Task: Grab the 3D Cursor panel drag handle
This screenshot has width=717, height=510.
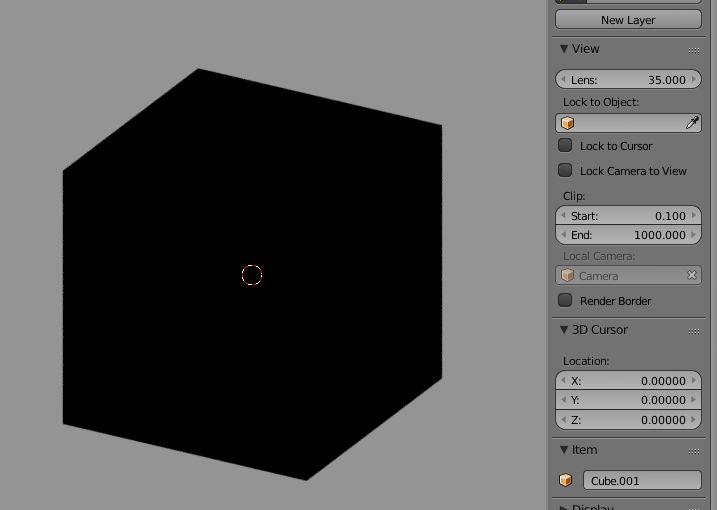Action: pos(694,331)
